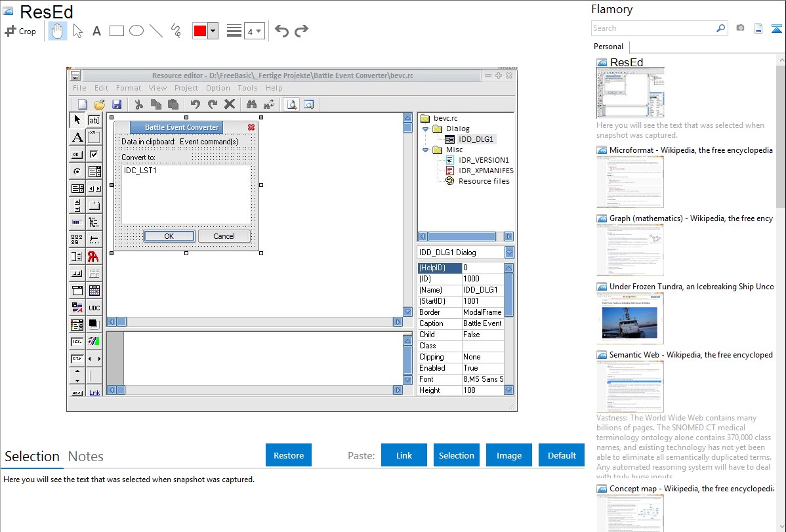Open the Personal tab
Viewport: 786px width, 532px height.
click(608, 47)
